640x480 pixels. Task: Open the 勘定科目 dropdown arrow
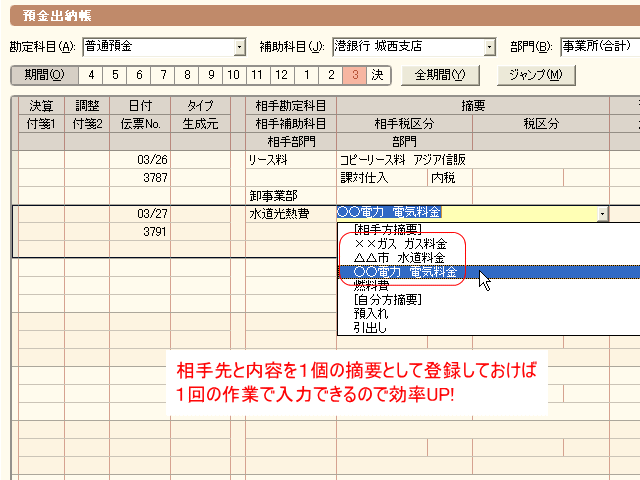click(x=240, y=47)
